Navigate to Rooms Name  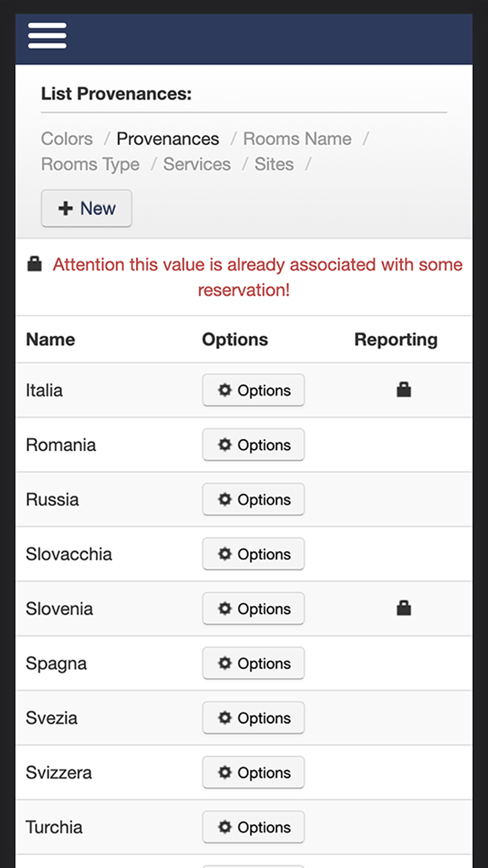coord(297,139)
